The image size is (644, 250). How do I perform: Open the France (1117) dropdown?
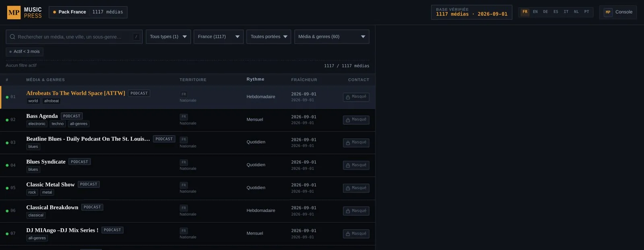pyautogui.click(x=219, y=37)
